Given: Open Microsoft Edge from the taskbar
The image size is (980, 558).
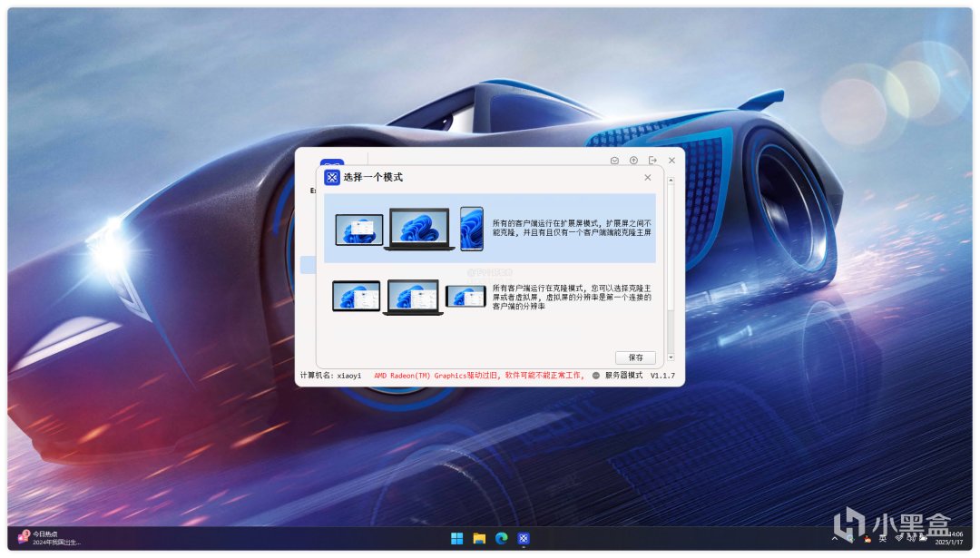Looking at the screenshot, I should [x=501, y=539].
